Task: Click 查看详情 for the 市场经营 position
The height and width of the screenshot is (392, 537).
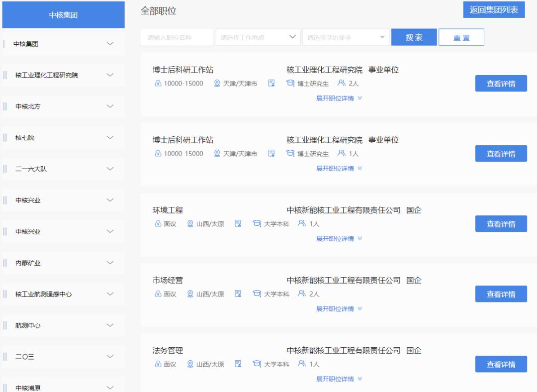Action: click(501, 294)
